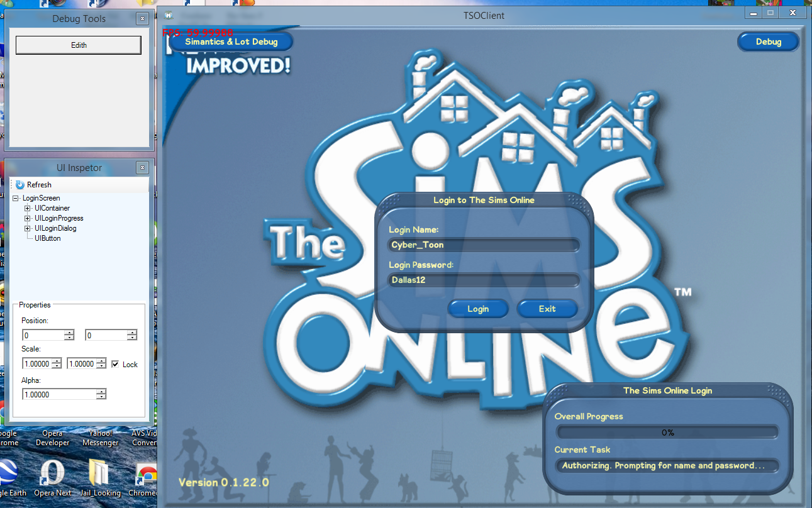Screen dimensions: 812x508
Task: Toggle the scale Lock checkbox
Action: click(x=115, y=364)
